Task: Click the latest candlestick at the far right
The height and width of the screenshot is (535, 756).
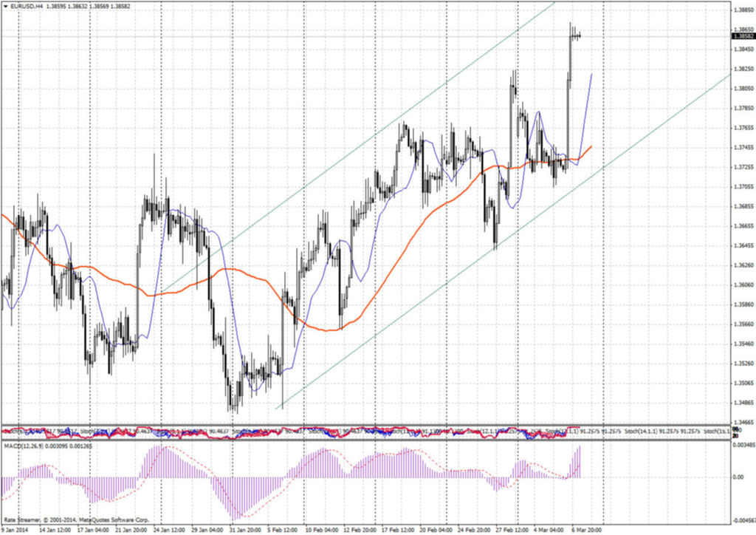Action: click(580, 35)
